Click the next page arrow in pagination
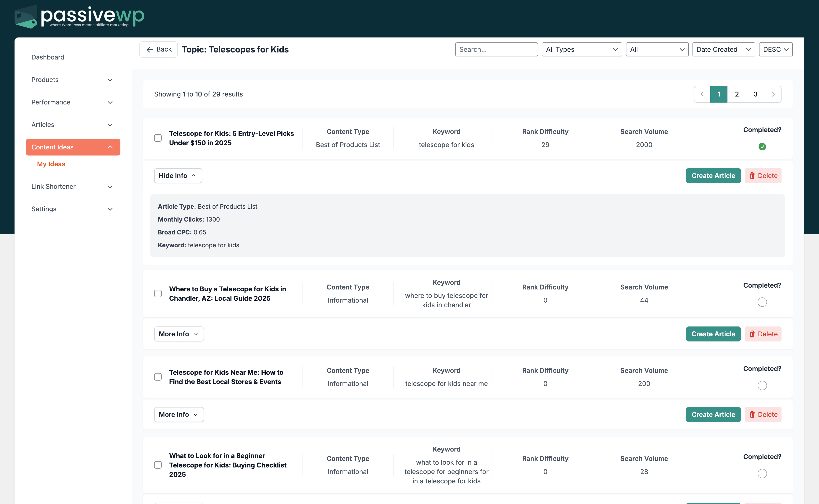 click(x=773, y=94)
